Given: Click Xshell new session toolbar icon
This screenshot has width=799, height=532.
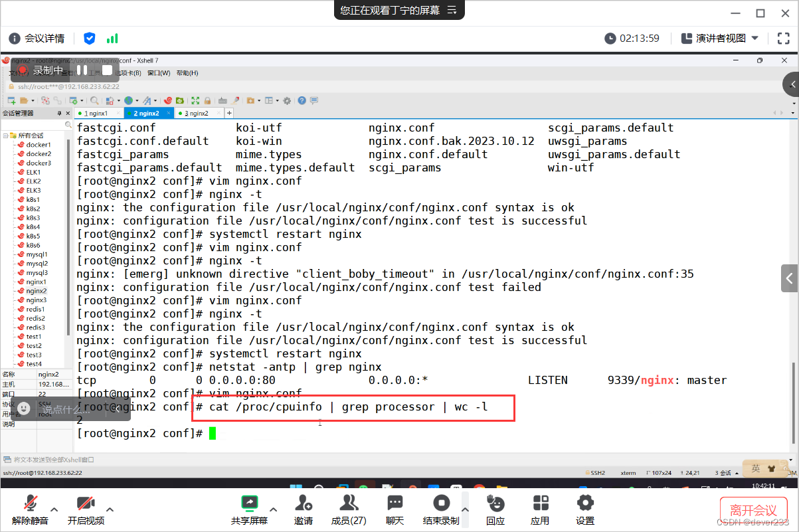Looking at the screenshot, I should [x=11, y=101].
